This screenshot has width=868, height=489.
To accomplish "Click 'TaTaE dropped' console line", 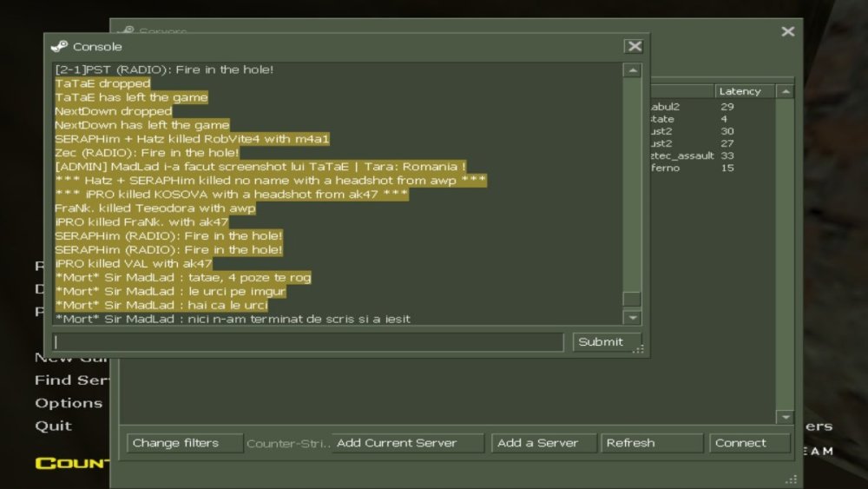I will (x=102, y=83).
